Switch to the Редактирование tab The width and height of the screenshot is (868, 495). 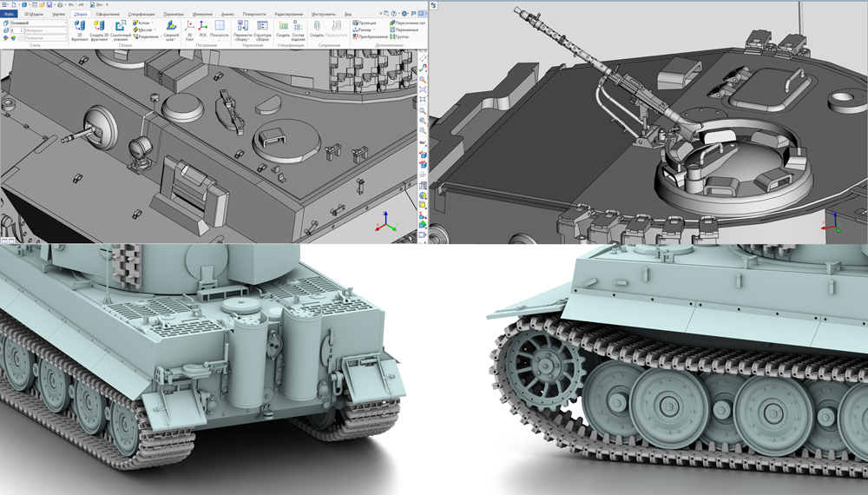(289, 14)
